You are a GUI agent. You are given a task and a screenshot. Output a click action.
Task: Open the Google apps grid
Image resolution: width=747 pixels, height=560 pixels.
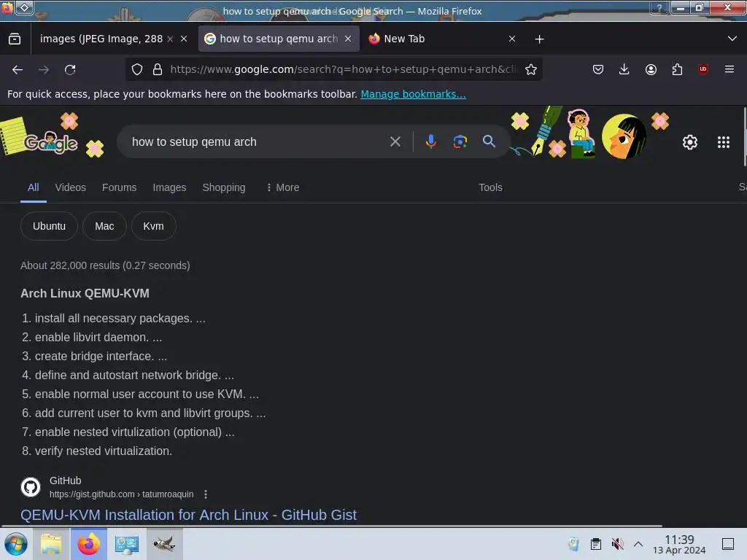724,142
